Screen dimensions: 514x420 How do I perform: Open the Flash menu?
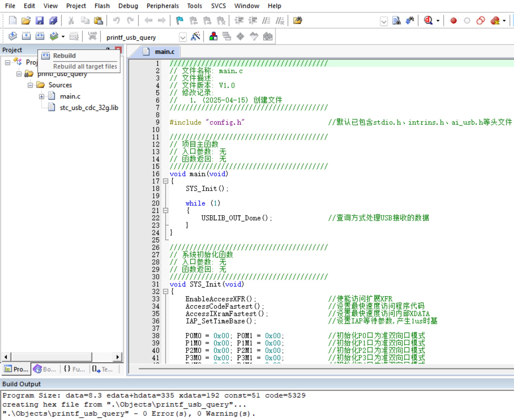102,6
